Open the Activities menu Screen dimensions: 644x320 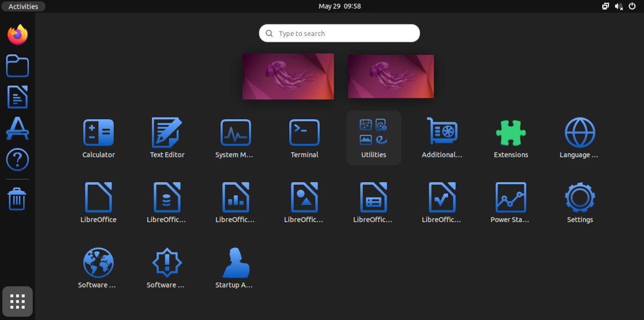tap(23, 6)
